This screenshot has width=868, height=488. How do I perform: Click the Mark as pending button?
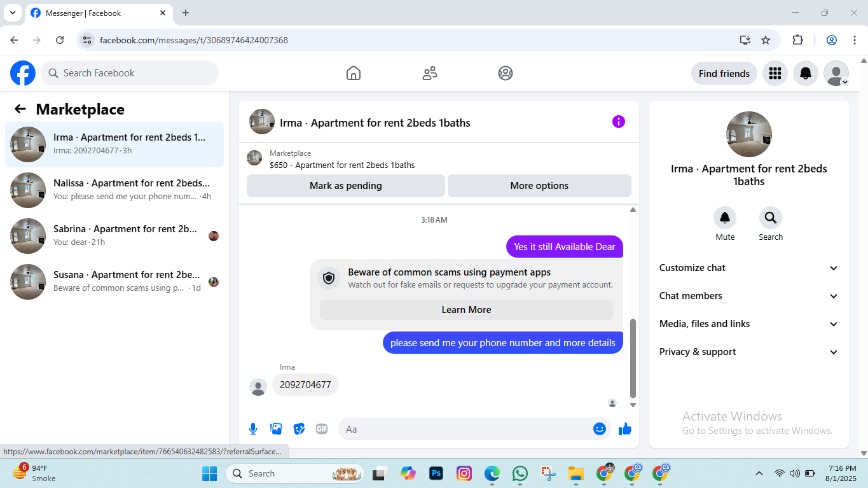[346, 186]
